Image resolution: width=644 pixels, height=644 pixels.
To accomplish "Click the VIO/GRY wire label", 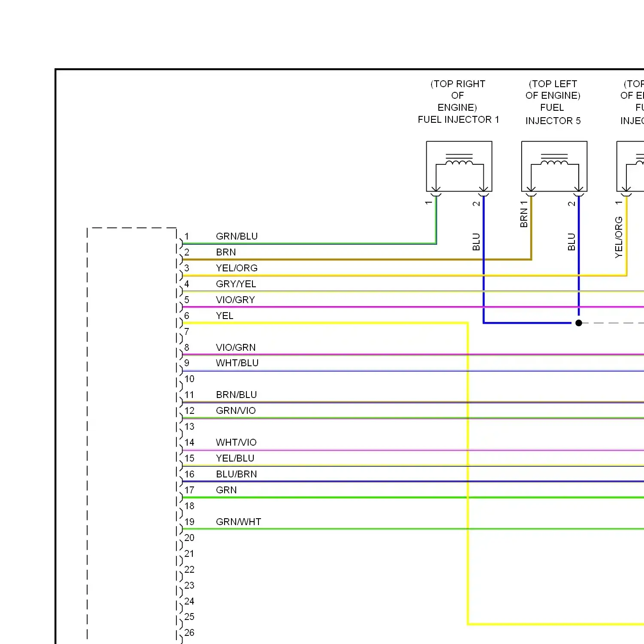I will click(235, 300).
